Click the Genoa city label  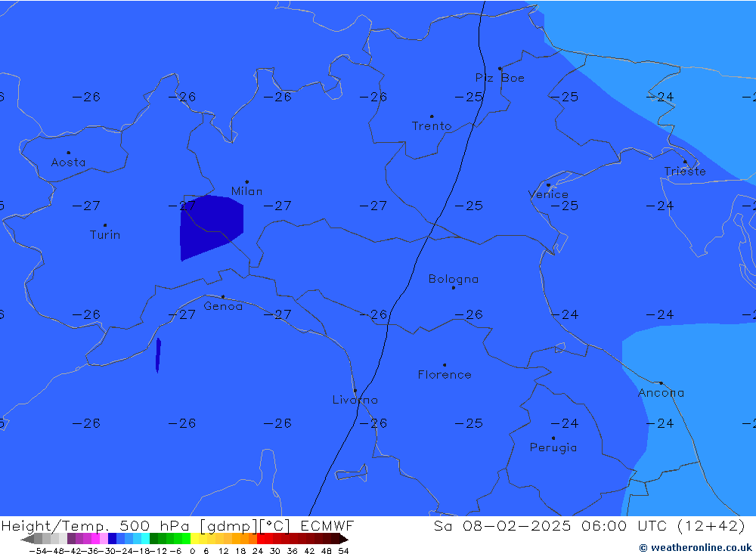tap(223, 307)
